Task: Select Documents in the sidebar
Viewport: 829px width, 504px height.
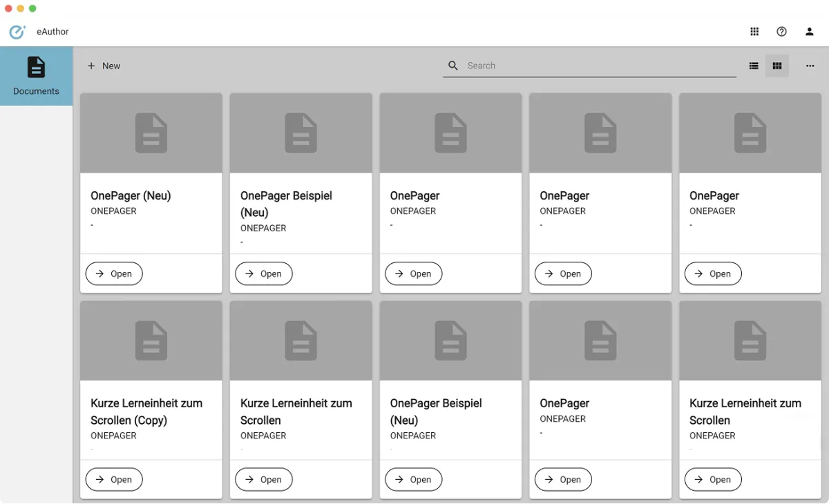Action: pos(36,76)
